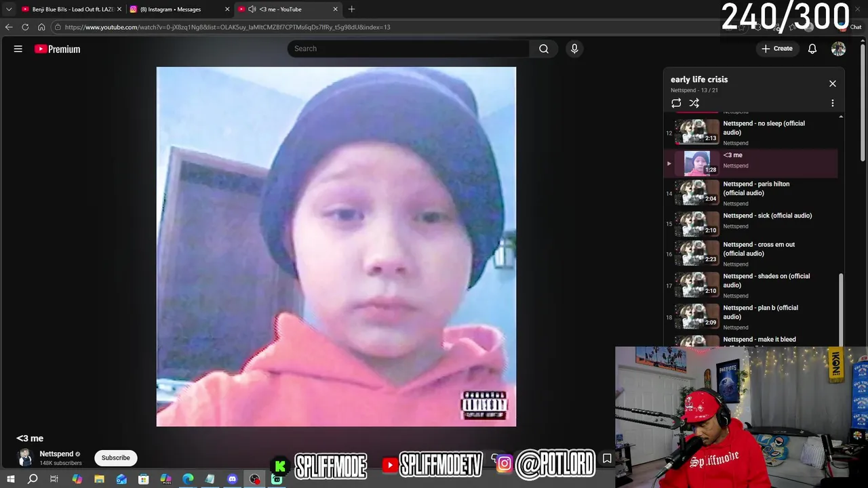Go to the browser home page
Image resolution: width=868 pixels, height=488 pixels.
(x=41, y=27)
